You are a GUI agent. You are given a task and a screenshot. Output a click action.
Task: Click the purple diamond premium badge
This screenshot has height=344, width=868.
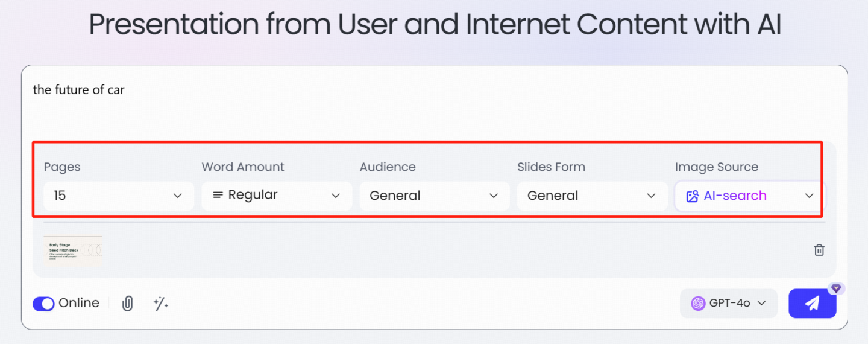835,288
